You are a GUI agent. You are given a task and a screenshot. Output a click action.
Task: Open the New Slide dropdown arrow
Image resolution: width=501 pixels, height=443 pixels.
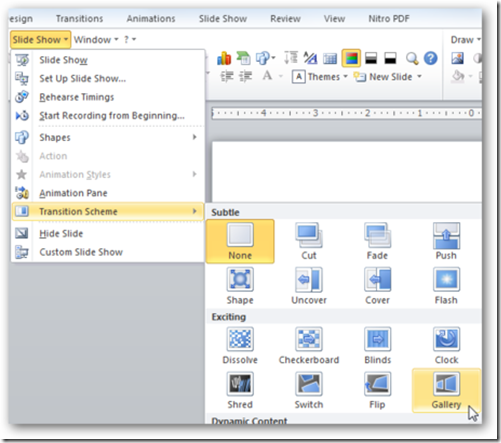coord(419,77)
